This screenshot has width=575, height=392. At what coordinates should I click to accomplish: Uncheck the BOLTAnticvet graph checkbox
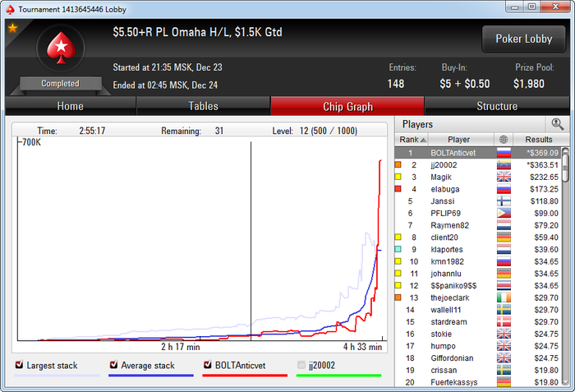tap(208, 365)
